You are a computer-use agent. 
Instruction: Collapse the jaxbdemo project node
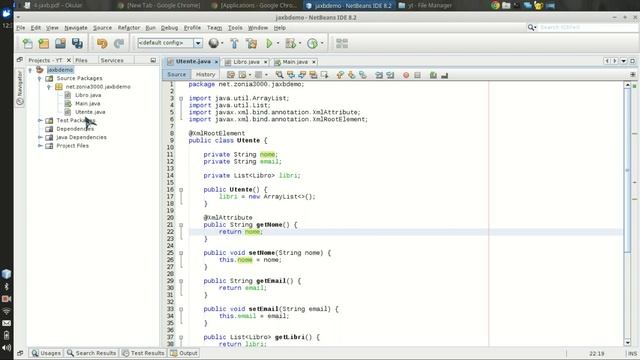click(x=30, y=70)
